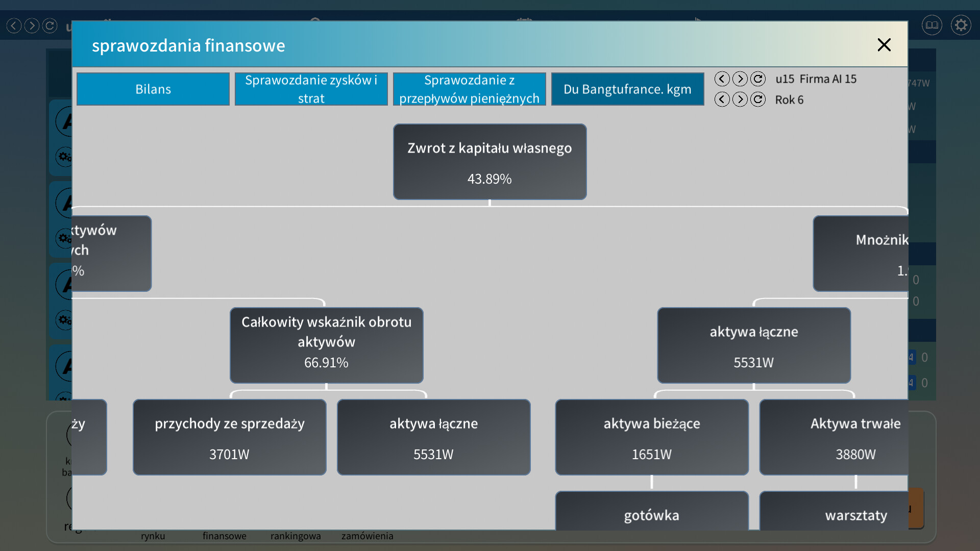
Task: Close the sprawozdania finansowe dialog
Action: [x=884, y=45]
